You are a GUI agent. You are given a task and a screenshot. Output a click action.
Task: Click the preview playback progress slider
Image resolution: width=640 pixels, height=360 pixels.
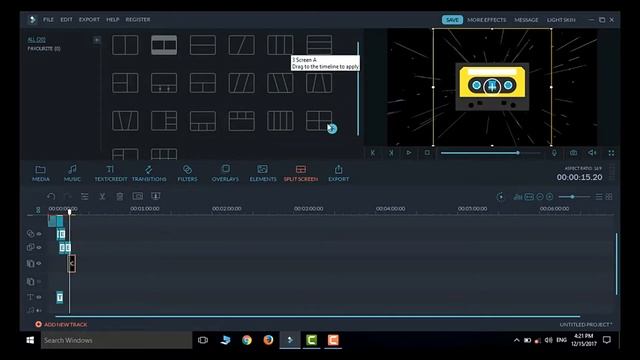(x=490, y=153)
